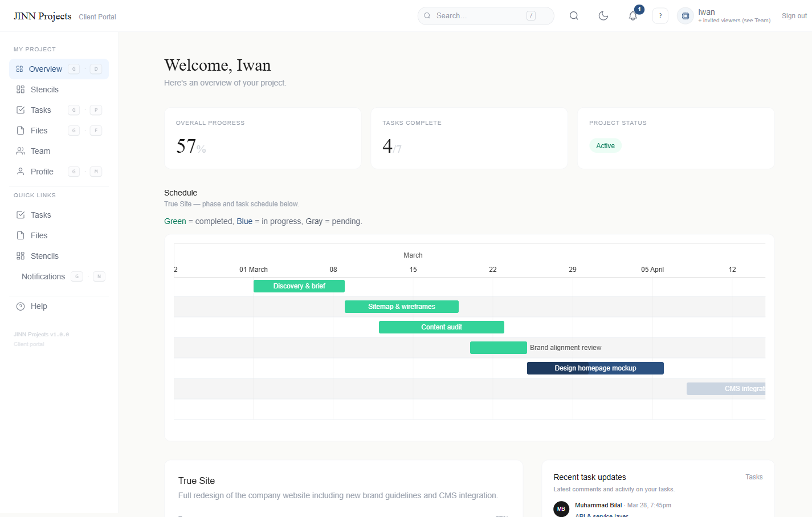Click the Content audit schedule bar
812x517 pixels.
tap(442, 327)
